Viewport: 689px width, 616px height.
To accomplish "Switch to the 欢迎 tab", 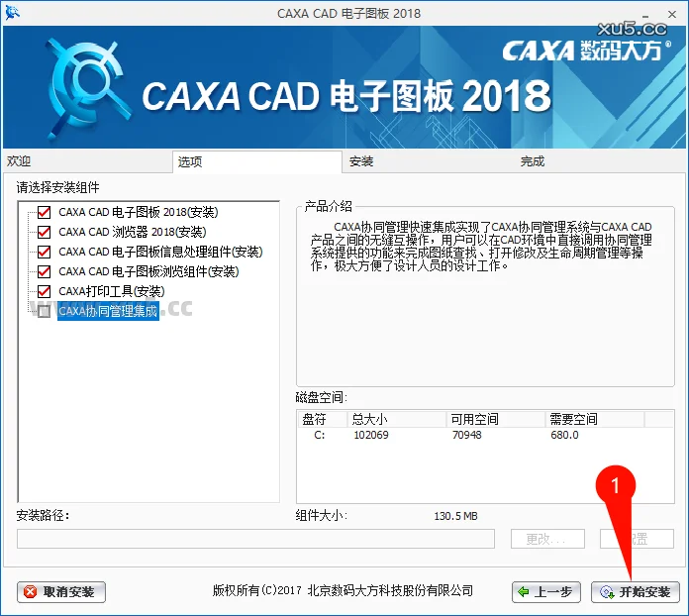I will tap(20, 161).
